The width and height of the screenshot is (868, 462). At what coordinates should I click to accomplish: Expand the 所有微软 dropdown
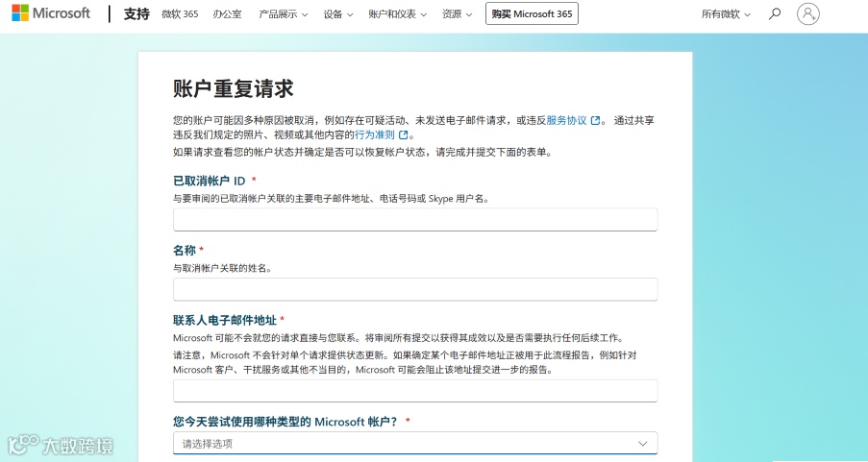click(726, 13)
